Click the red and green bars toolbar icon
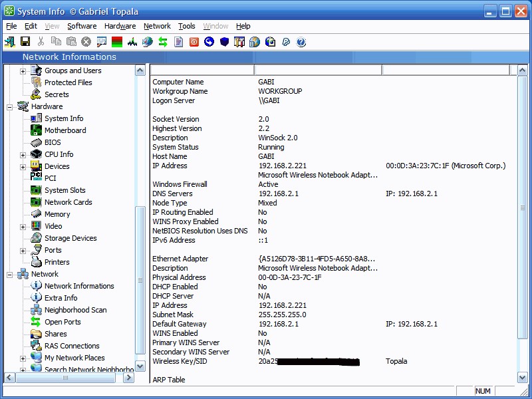Viewport: 532px width, 399px height. tap(117, 42)
